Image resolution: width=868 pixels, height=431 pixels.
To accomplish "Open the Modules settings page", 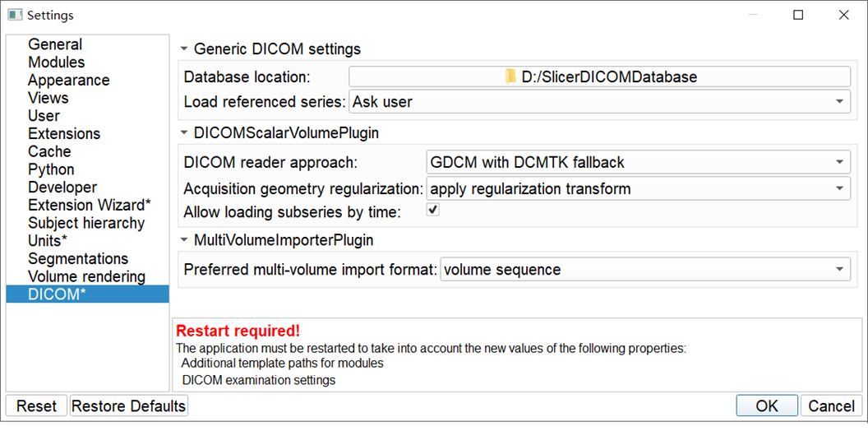I will click(56, 63).
